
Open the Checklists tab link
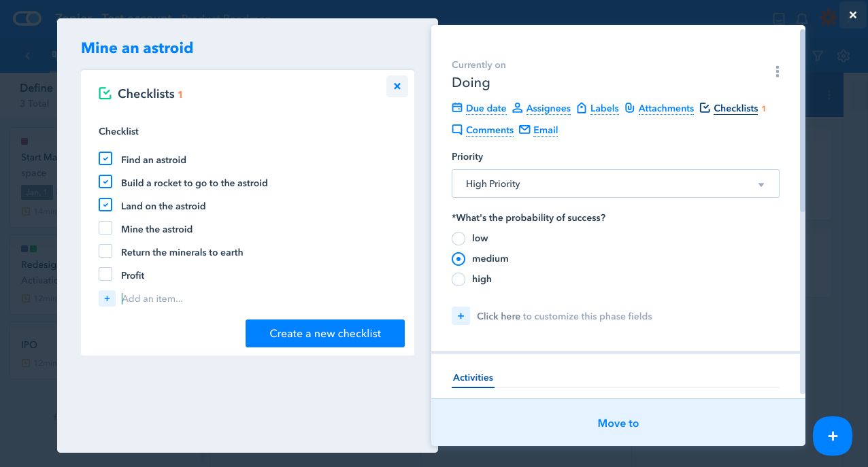pos(735,109)
